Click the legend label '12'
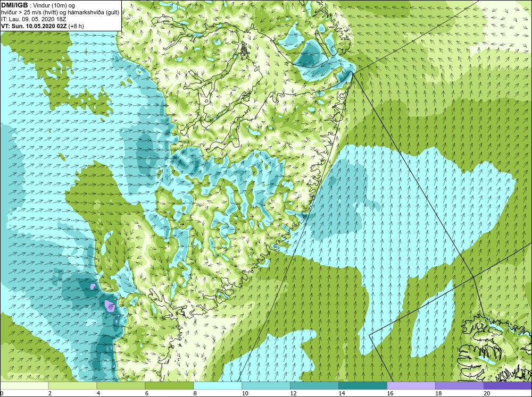Viewport: 532px width, 397px height. [293, 393]
